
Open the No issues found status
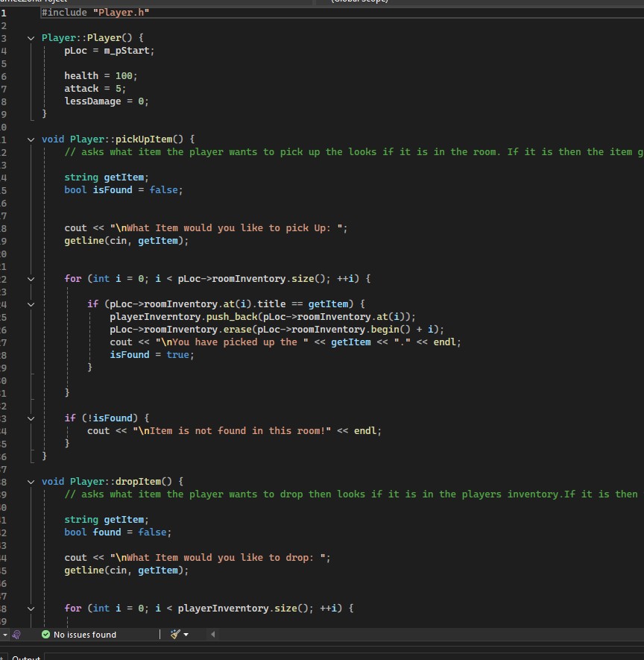tap(84, 635)
